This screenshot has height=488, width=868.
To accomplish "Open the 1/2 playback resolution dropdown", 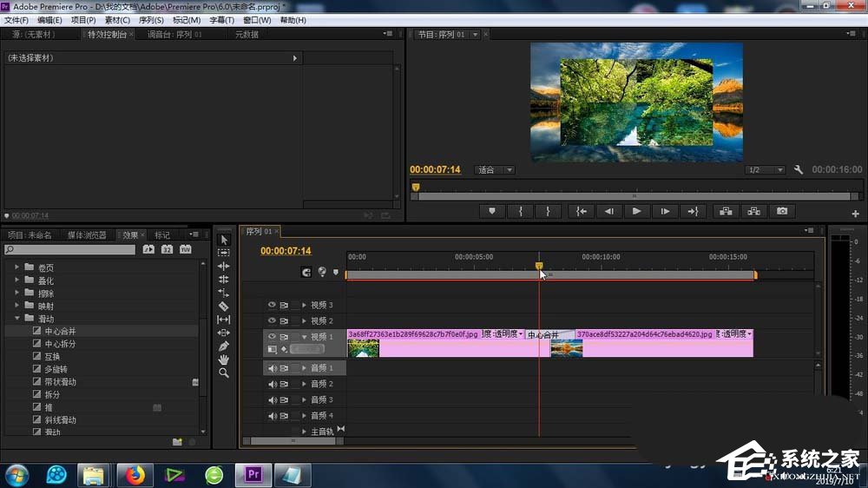I will click(x=765, y=170).
